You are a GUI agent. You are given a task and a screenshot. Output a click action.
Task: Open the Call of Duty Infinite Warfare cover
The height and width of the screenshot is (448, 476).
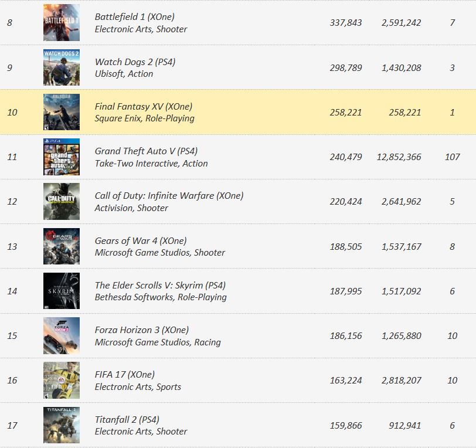click(x=62, y=201)
